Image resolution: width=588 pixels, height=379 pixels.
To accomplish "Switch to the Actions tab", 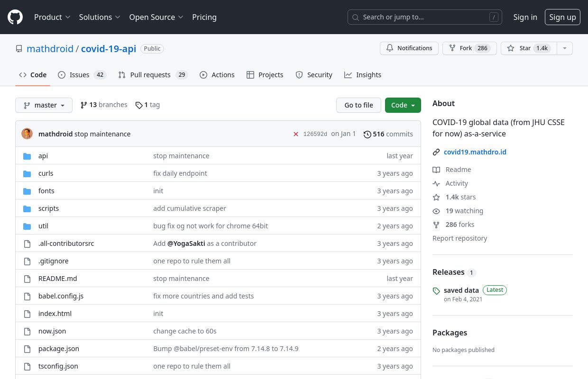I will pyautogui.click(x=217, y=75).
